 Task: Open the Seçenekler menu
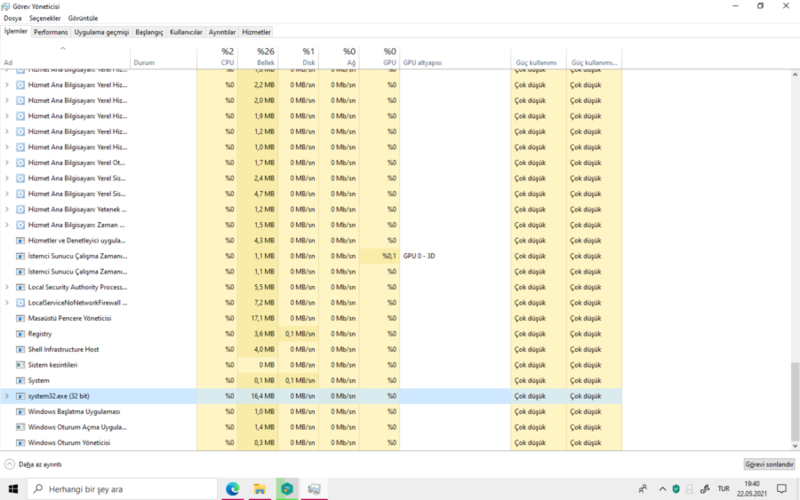pyautogui.click(x=45, y=18)
